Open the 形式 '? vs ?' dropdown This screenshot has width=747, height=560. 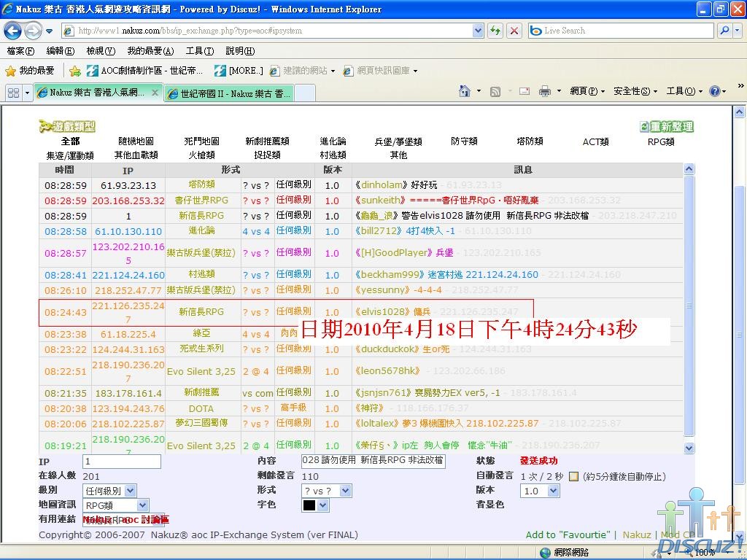pos(326,491)
